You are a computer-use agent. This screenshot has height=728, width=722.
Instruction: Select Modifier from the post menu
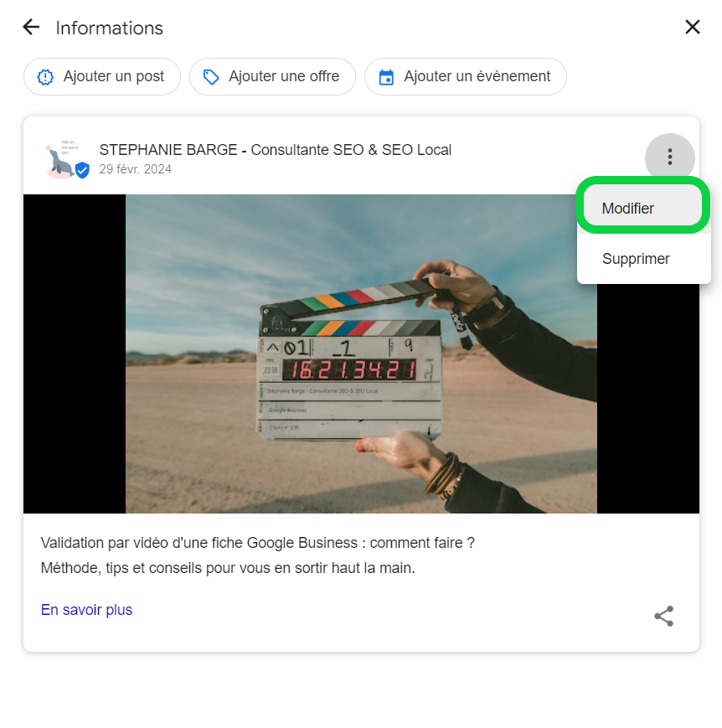tap(643, 208)
